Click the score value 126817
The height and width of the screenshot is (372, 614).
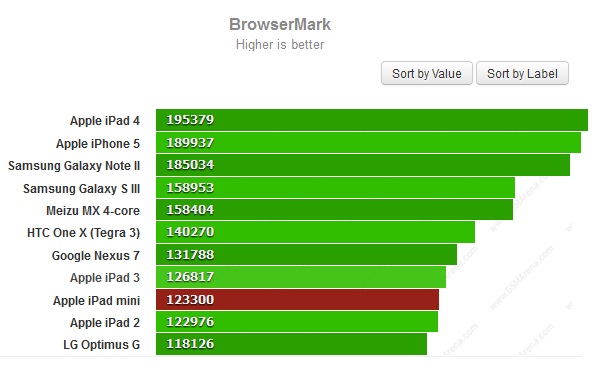(190, 277)
